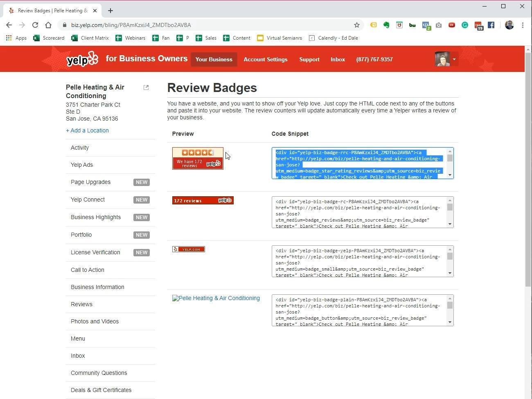This screenshot has height=399, width=532.
Task: Open the Content bookmark
Action: [237, 38]
